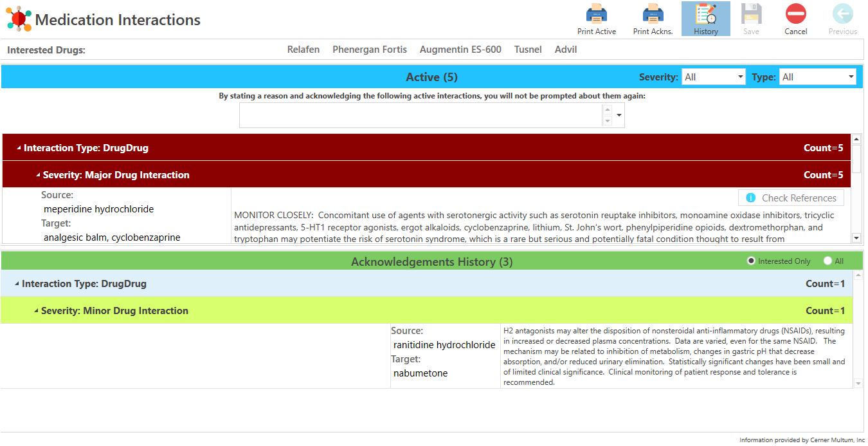Toggle the History clipboard button
Screen dimensions: 868x446
[705, 19]
